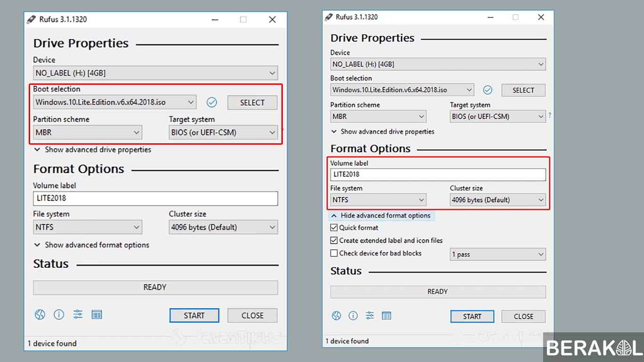Image resolution: width=644 pixels, height=362 pixels.
Task: Open settings sliders icon in left Rufus window
Action: [78, 315]
